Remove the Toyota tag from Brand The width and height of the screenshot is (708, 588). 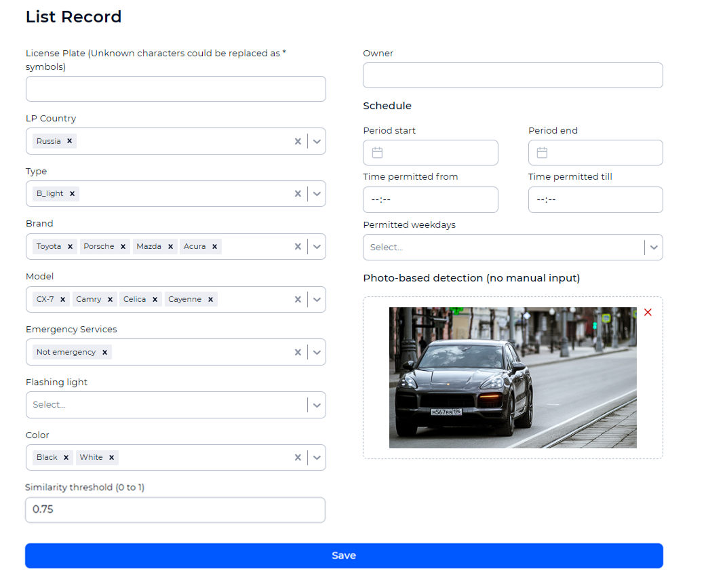click(69, 246)
